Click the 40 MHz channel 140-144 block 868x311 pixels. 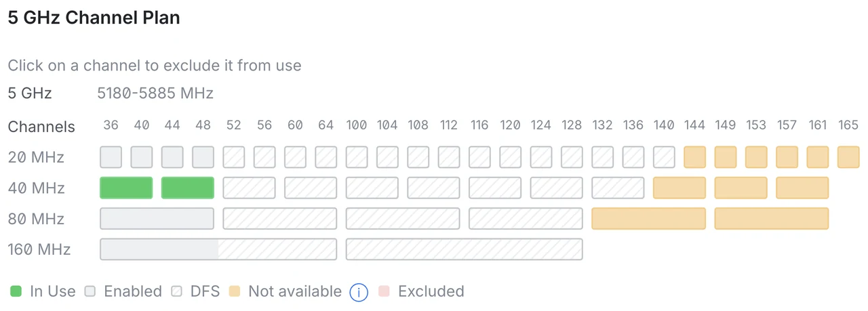pyautogui.click(x=679, y=188)
